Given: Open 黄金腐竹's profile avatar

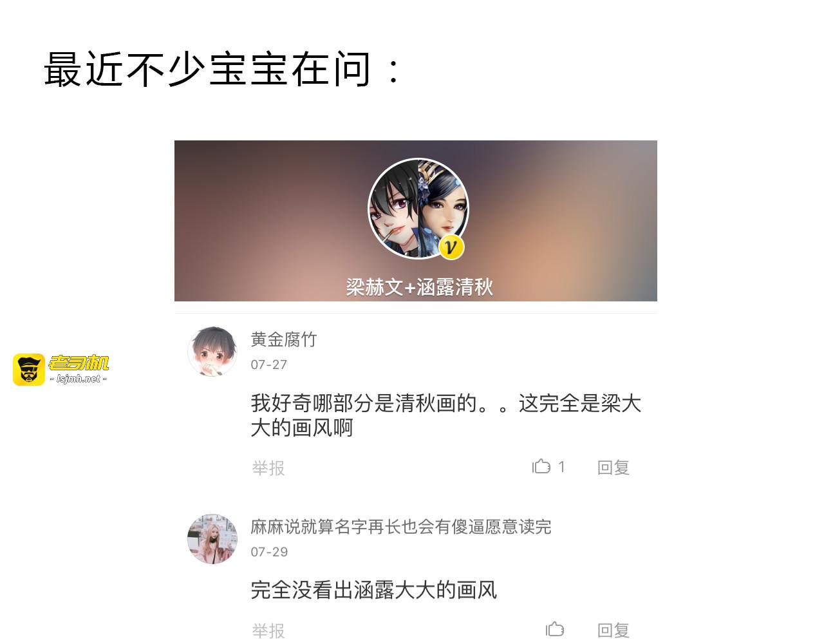Looking at the screenshot, I should pos(212,351).
